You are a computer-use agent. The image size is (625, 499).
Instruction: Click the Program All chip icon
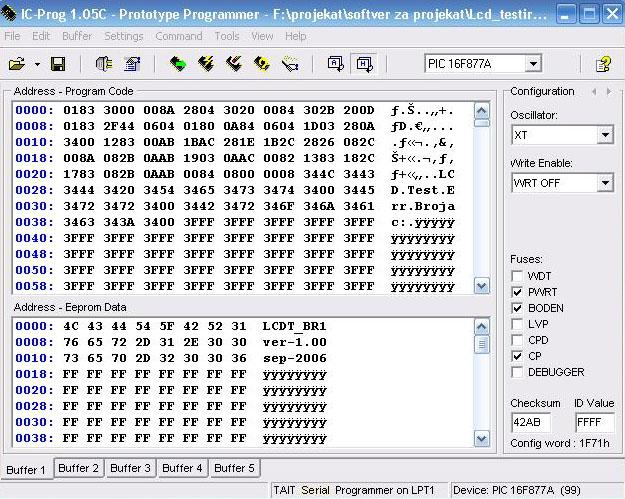click(206, 64)
